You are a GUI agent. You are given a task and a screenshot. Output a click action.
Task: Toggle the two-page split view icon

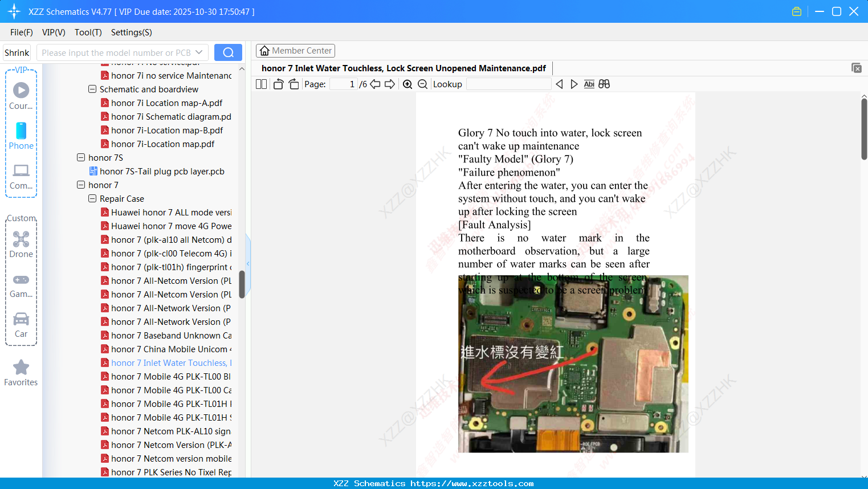pos(261,84)
